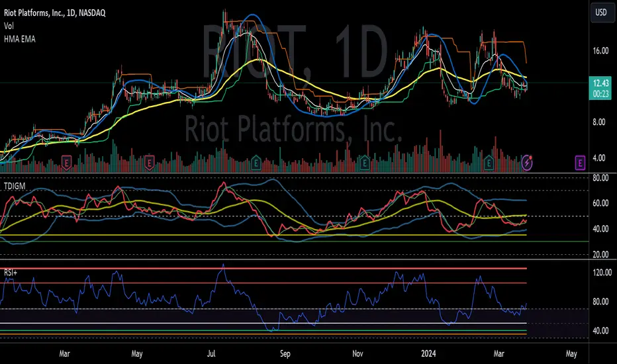This screenshot has width=617, height=364.
Task: Click the 2024 label on time axis
Action: pyautogui.click(x=428, y=353)
